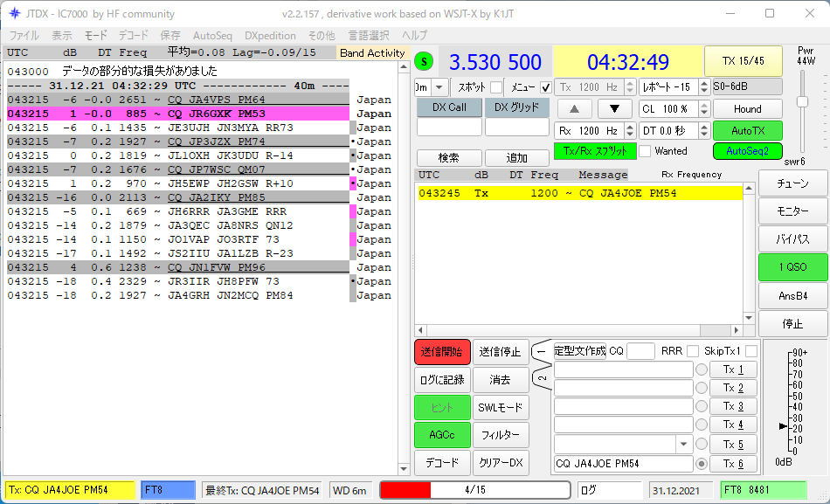The width and height of the screenshot is (830, 504).
Task: Open the DXpedition menu
Action: [270, 36]
